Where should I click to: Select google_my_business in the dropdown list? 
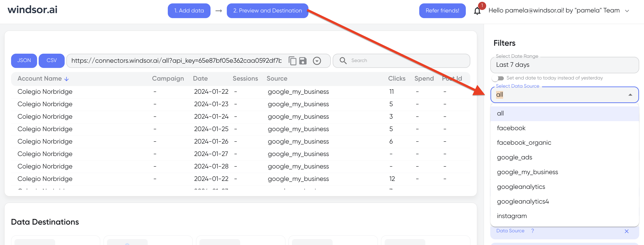pyautogui.click(x=564, y=172)
